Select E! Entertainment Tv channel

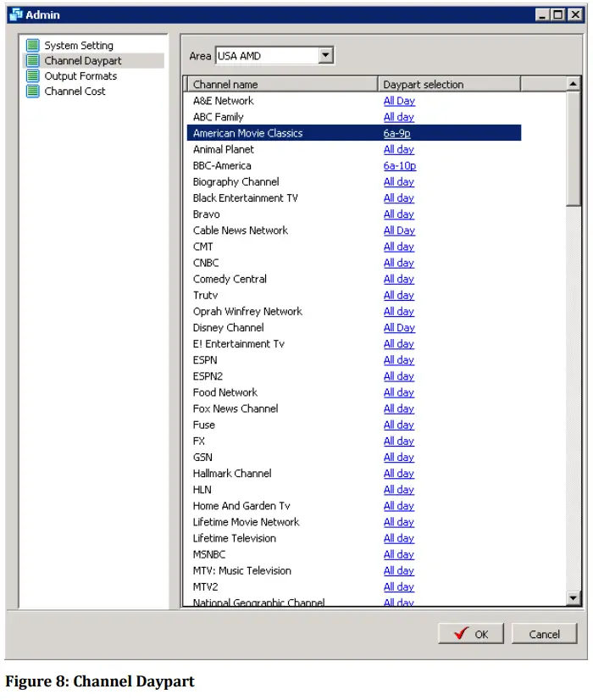[x=238, y=344]
